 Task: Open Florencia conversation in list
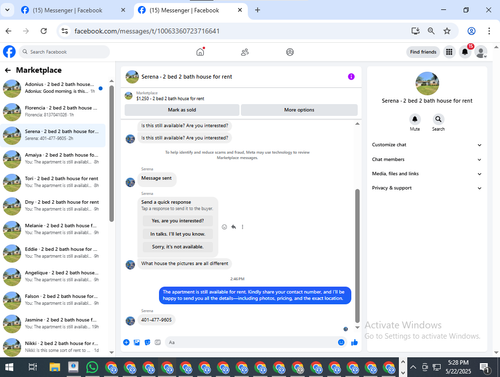pos(53,112)
